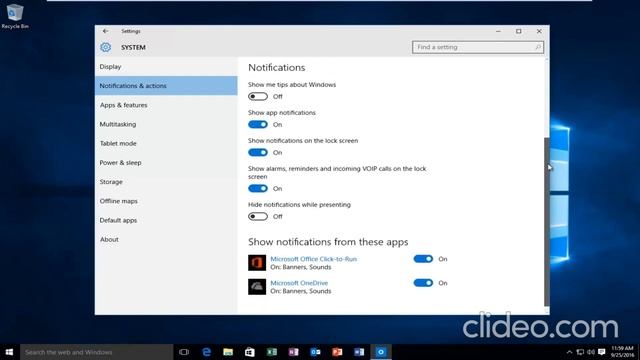This screenshot has height=360, width=640.
Task: Enable Hide notifications while presenting
Action: click(x=258, y=216)
